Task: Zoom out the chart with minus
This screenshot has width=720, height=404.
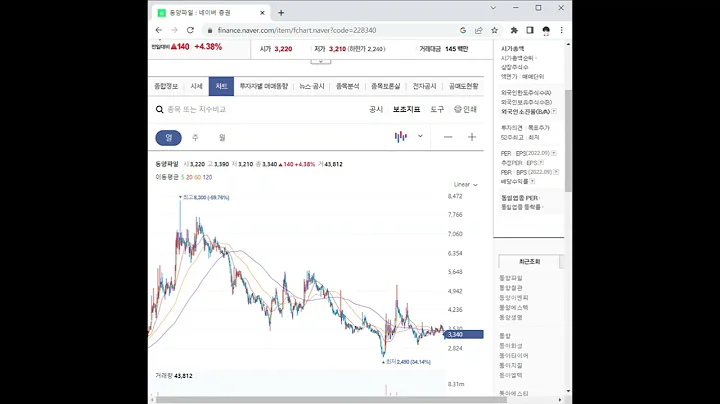Action: [448, 137]
